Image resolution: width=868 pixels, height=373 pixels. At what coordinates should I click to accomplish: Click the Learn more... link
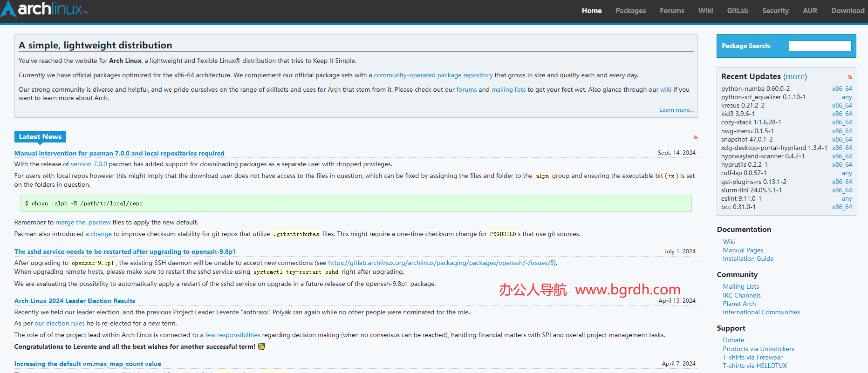pos(676,110)
